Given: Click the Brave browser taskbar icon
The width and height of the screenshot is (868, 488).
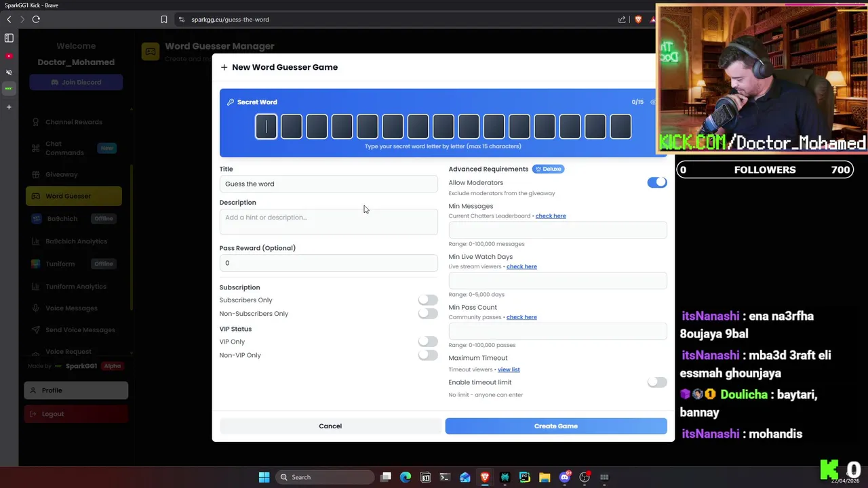Looking at the screenshot, I should (x=485, y=477).
